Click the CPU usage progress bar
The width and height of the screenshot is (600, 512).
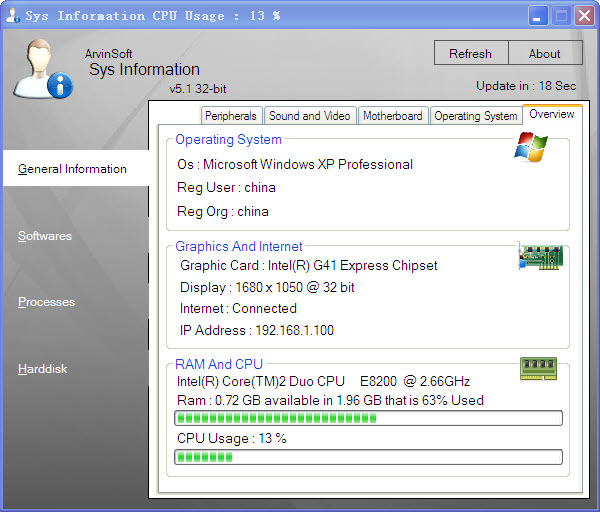click(368, 457)
